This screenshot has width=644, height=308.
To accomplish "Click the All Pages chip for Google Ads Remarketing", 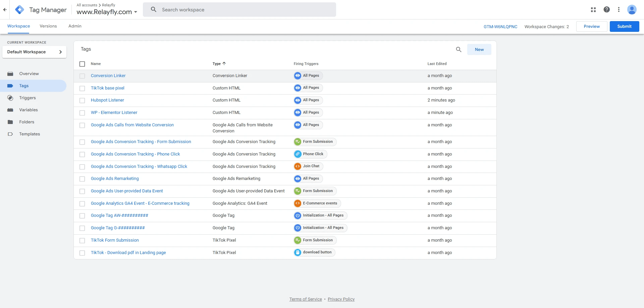I will click(x=308, y=179).
